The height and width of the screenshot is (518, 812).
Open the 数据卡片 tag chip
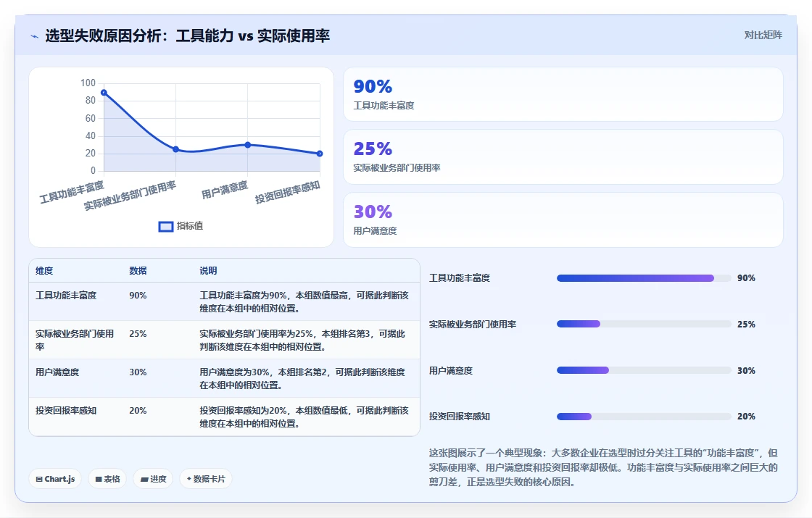(x=206, y=479)
